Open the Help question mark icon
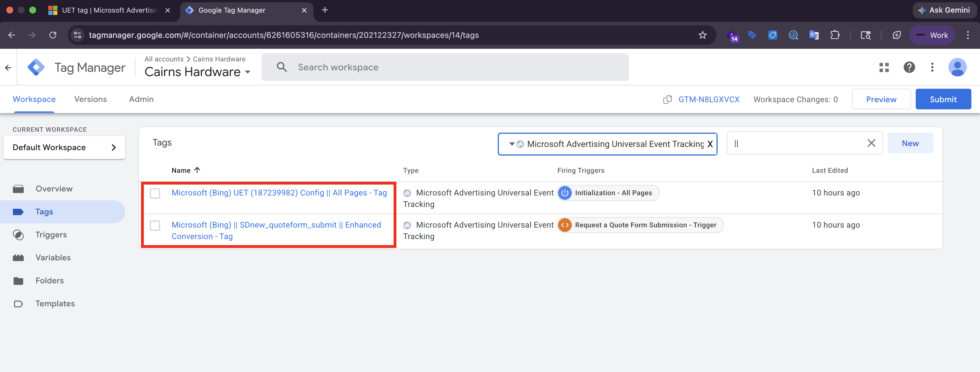 909,67
